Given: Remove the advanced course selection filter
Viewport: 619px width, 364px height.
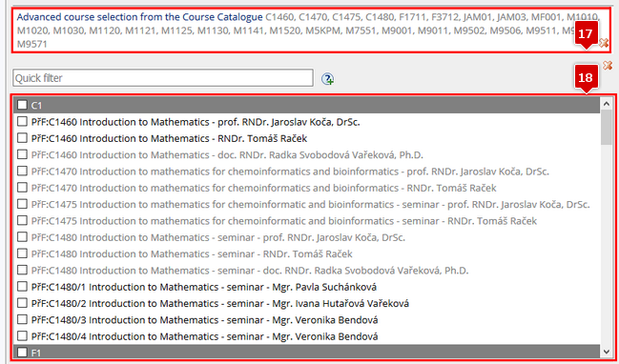Looking at the screenshot, I should pyautogui.click(x=604, y=43).
